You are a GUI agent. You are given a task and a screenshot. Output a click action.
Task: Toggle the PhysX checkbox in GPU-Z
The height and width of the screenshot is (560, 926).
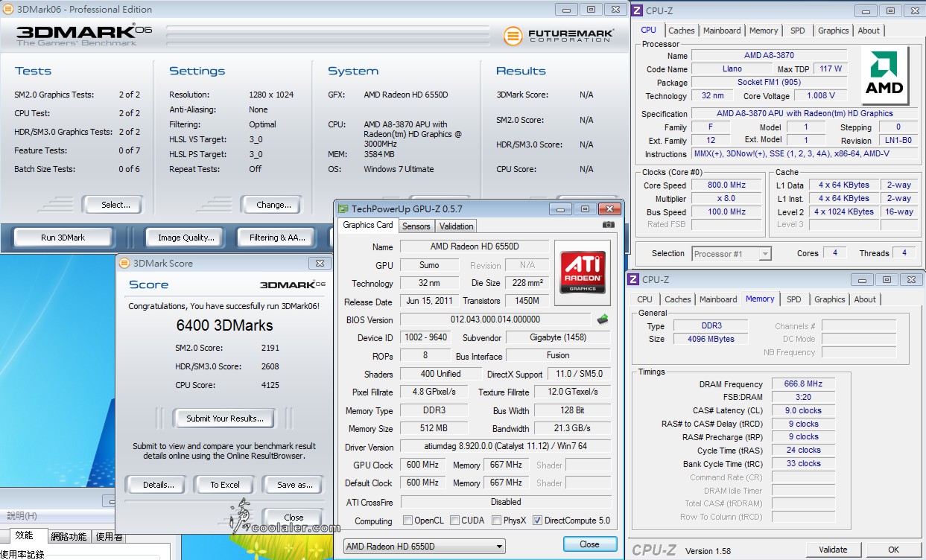point(497,521)
